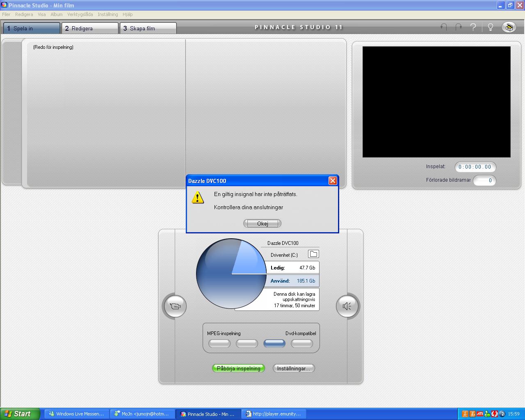Select the first MPEG quality preset button
This screenshot has height=420, width=525.
click(x=219, y=344)
